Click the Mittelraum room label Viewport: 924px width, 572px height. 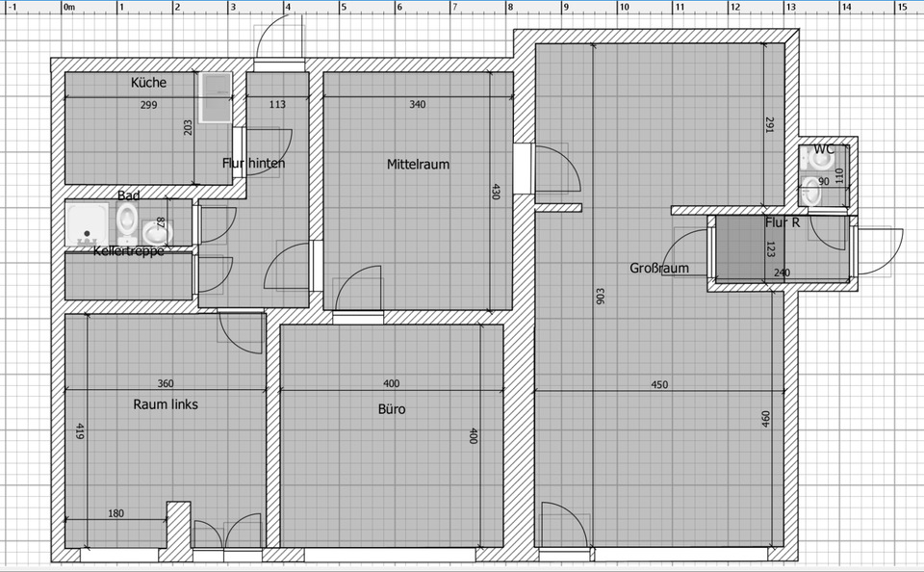pos(418,165)
